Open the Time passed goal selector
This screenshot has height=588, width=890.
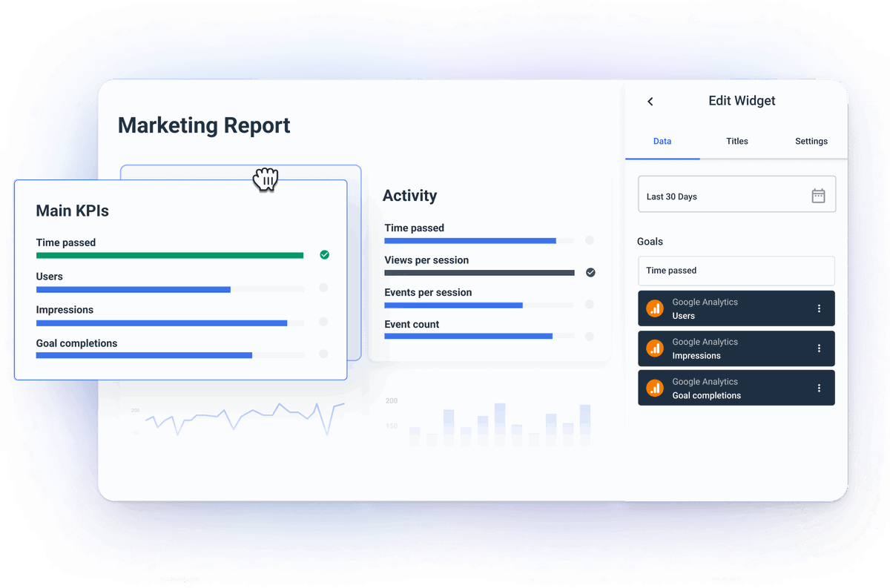point(736,271)
